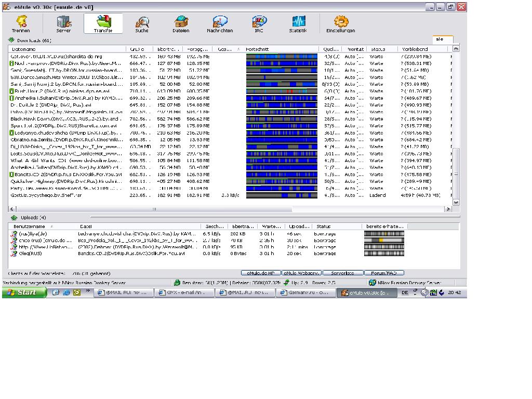Click 'Laderd' status of Gosti download
Screen dimensions: 532x399
point(378,195)
